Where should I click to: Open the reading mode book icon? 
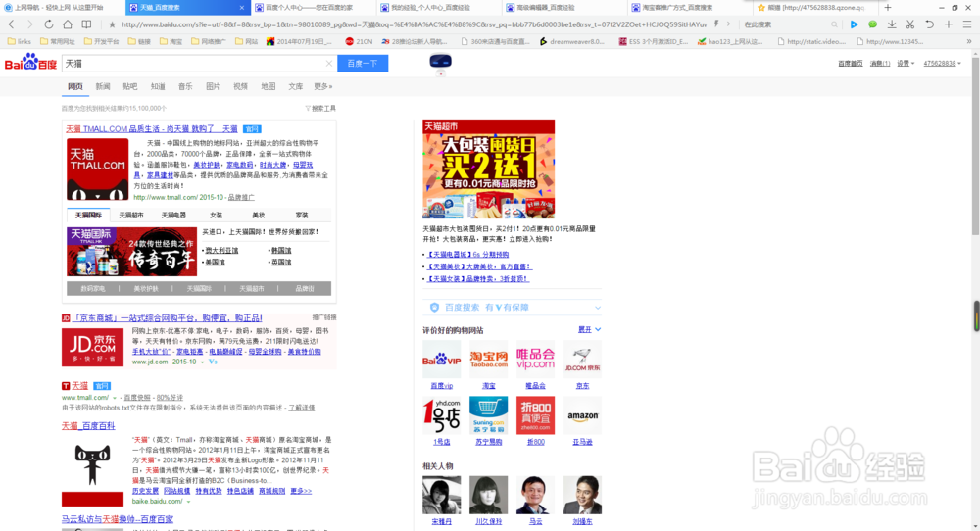[x=86, y=24]
